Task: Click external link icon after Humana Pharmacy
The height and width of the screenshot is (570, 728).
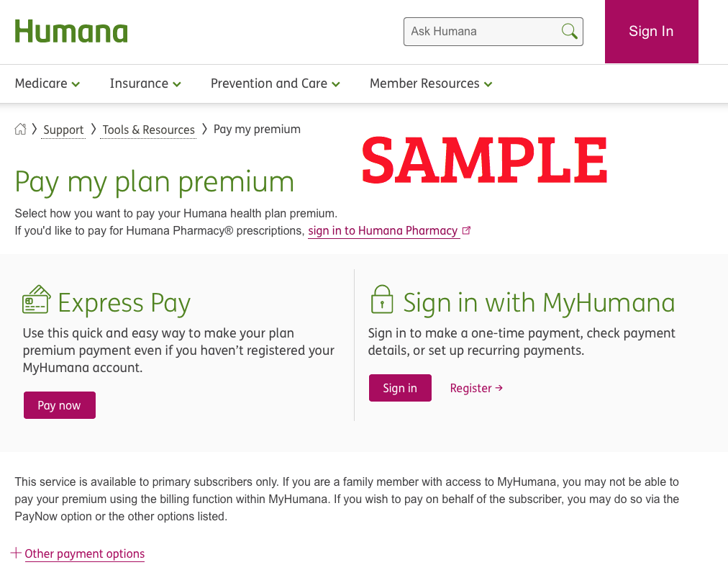Action: coord(467,230)
